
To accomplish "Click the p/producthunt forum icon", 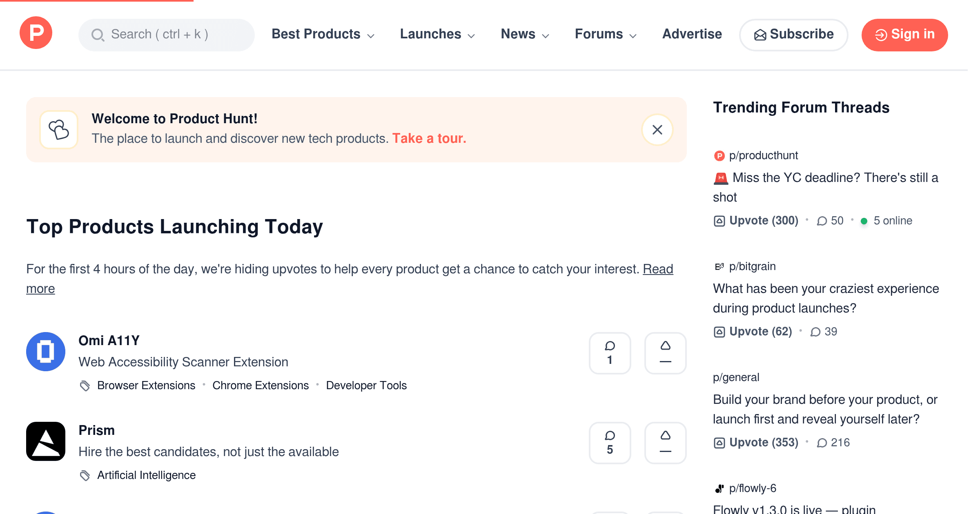I will click(719, 156).
